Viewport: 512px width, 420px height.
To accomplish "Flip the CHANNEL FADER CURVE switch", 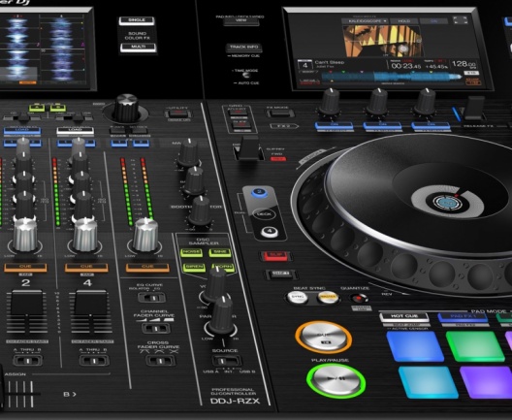I will (x=156, y=328).
